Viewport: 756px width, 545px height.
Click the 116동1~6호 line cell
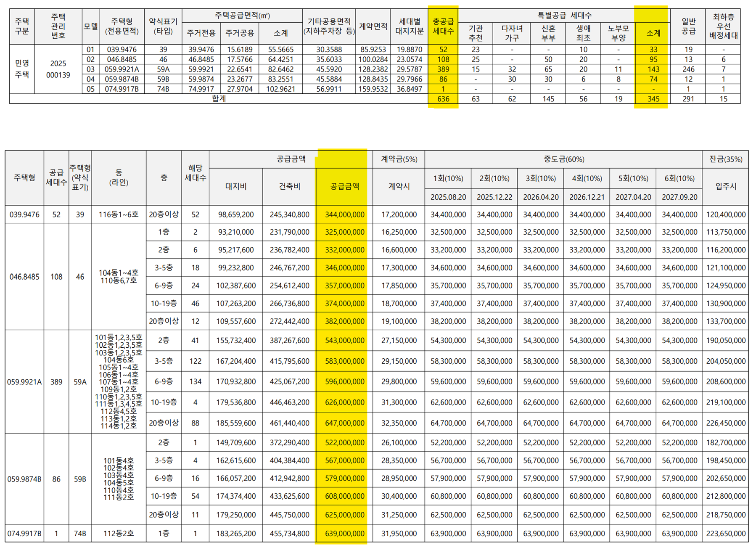click(119, 214)
